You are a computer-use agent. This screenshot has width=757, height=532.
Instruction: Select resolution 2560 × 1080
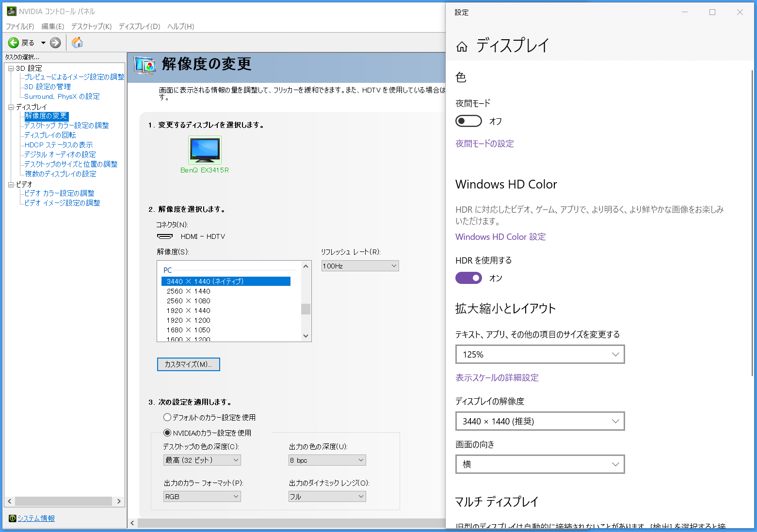coord(189,301)
